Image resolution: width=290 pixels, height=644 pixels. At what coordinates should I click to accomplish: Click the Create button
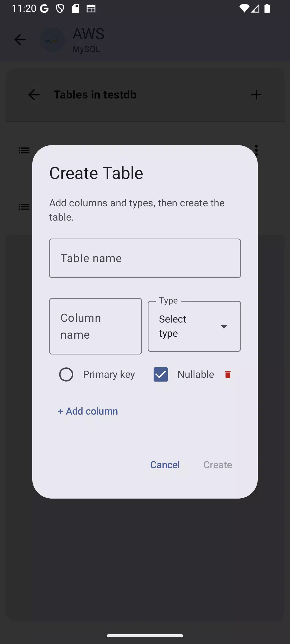tap(218, 465)
